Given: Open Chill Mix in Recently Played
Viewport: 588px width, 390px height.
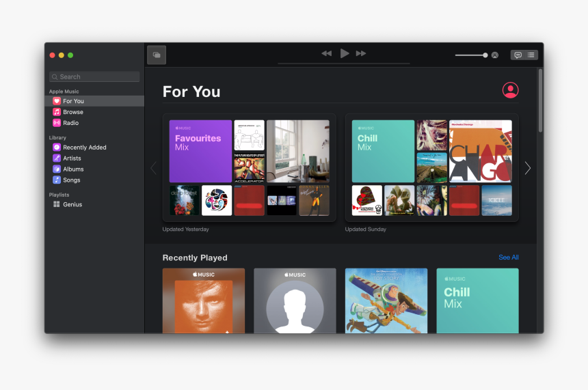Looking at the screenshot, I should 478,301.
